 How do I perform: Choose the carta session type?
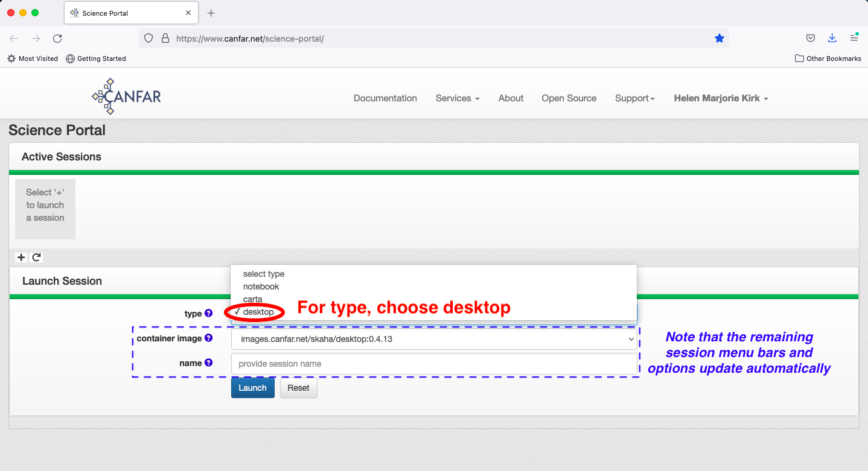[x=433, y=299]
